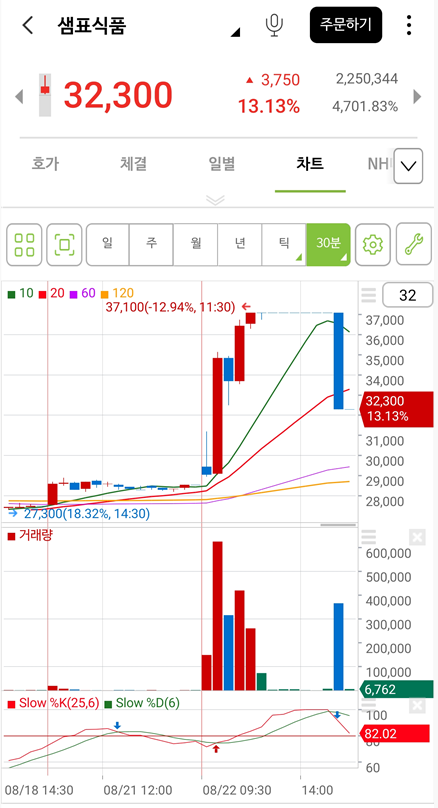The width and height of the screenshot is (438, 808).
Task: Select the 년 yearly period
Action: 240,244
